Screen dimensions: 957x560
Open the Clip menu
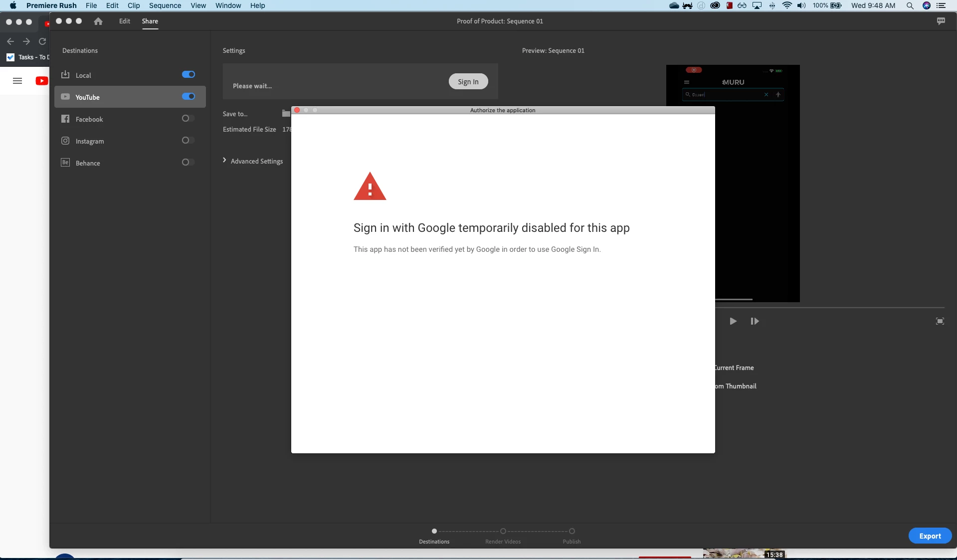(x=134, y=5)
